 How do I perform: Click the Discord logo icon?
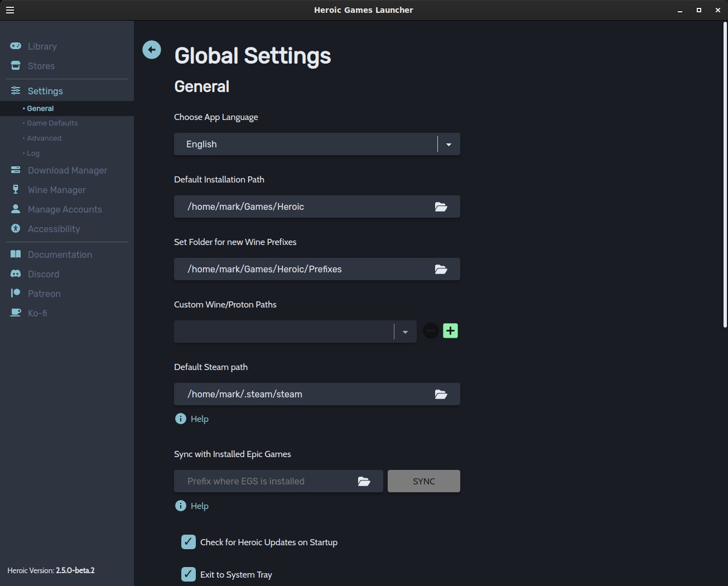[x=16, y=273]
